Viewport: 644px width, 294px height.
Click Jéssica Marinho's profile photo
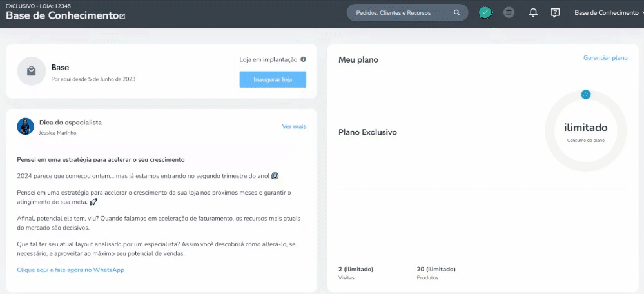[x=26, y=126]
